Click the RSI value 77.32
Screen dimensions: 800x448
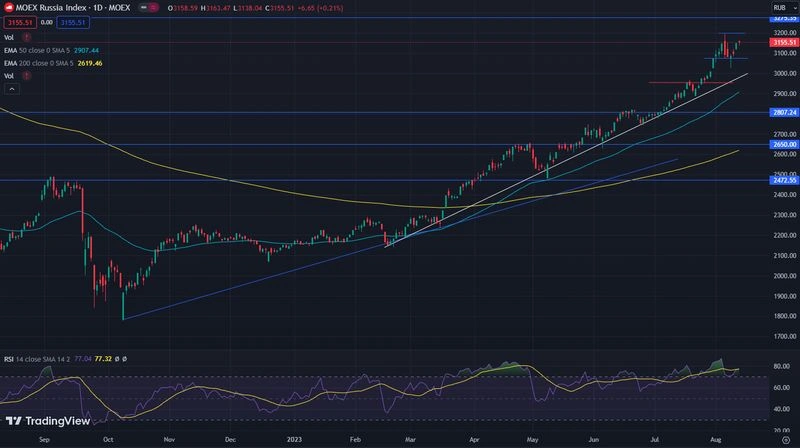point(103,359)
